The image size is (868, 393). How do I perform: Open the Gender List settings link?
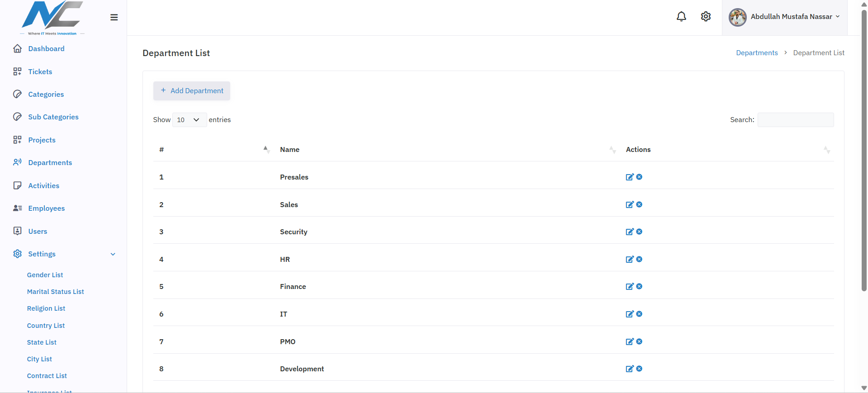(x=45, y=275)
